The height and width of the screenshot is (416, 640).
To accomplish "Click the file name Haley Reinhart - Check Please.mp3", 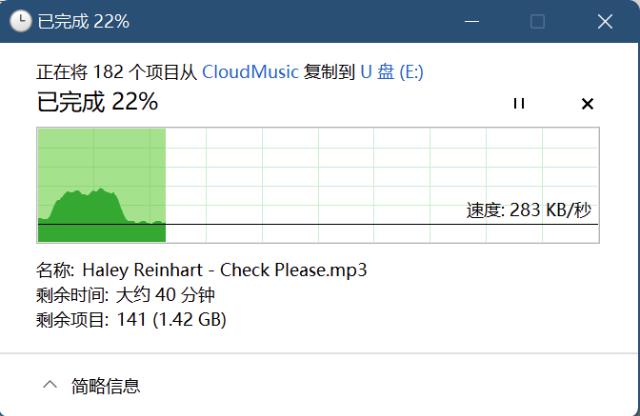I will pyautogui.click(x=224, y=270).
